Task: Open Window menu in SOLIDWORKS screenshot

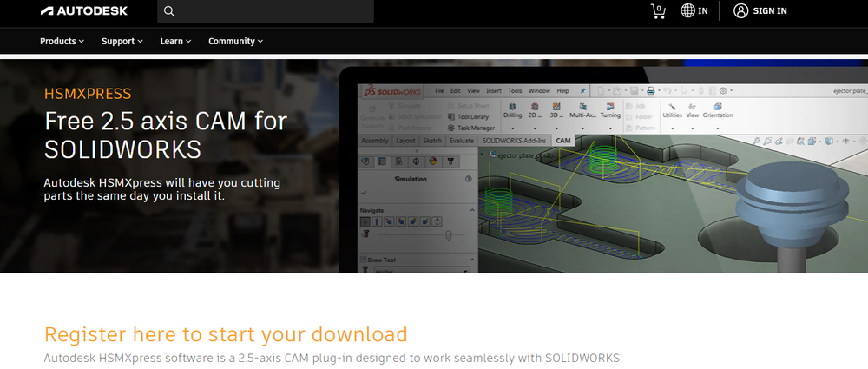Action: pyautogui.click(x=539, y=91)
